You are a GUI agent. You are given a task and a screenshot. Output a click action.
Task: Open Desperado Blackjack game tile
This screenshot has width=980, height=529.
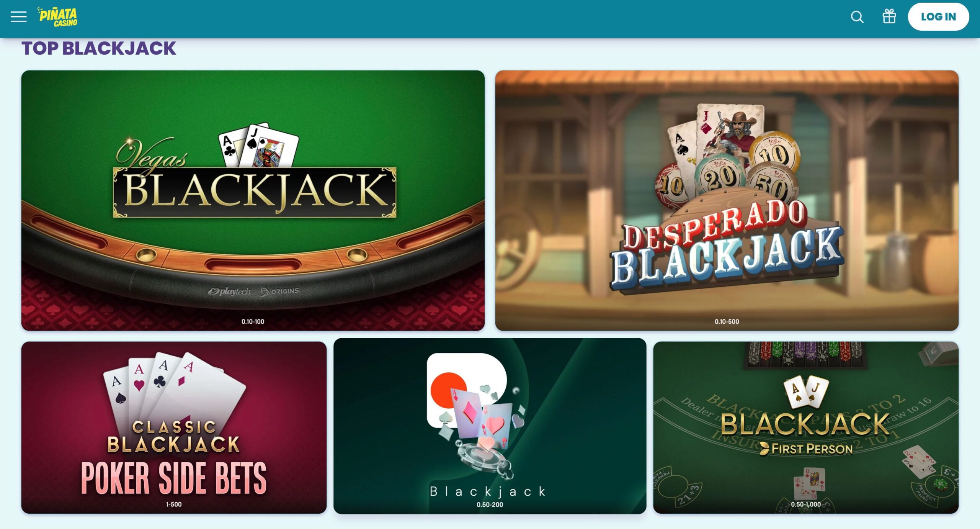point(727,200)
